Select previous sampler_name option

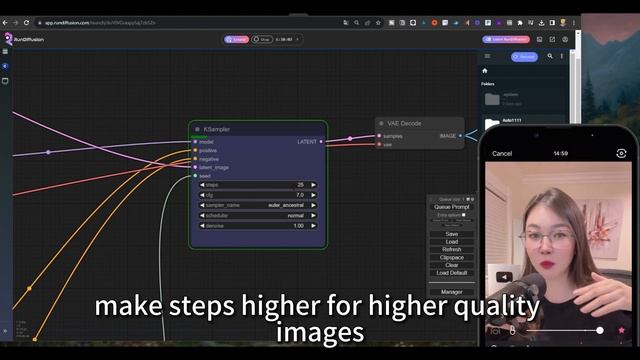coord(202,205)
